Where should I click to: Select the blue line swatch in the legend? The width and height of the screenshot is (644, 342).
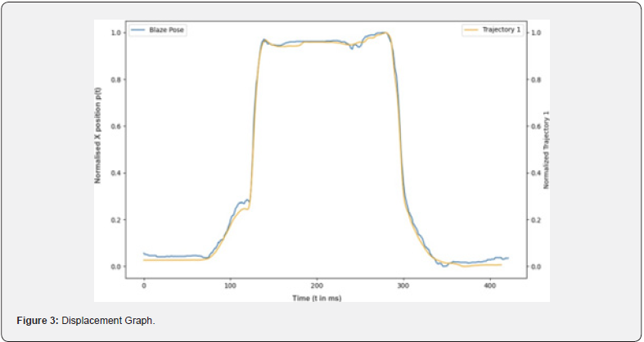click(138, 29)
